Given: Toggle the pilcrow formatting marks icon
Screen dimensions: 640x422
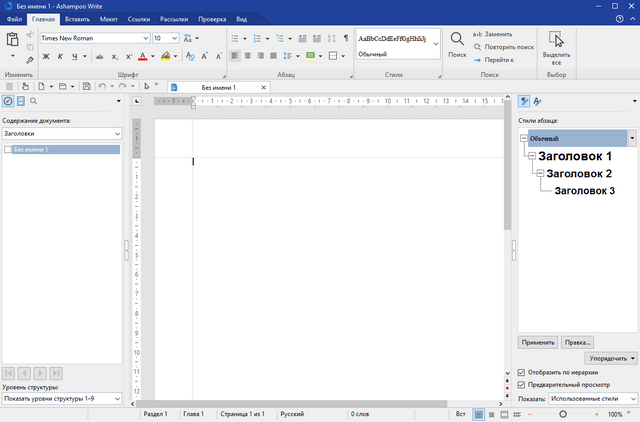Looking at the screenshot, I should pos(346,37).
